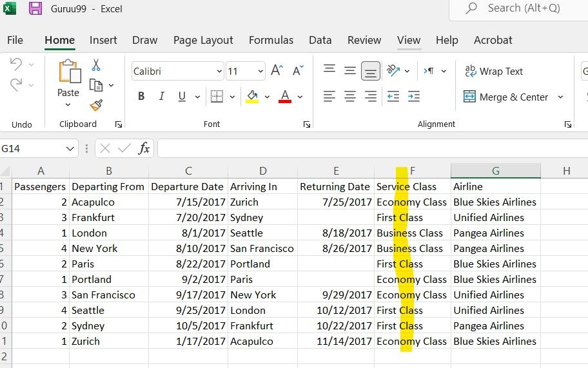This screenshot has width=588, height=368.
Task: Open the underline style dropdown arrow
Action: click(197, 97)
